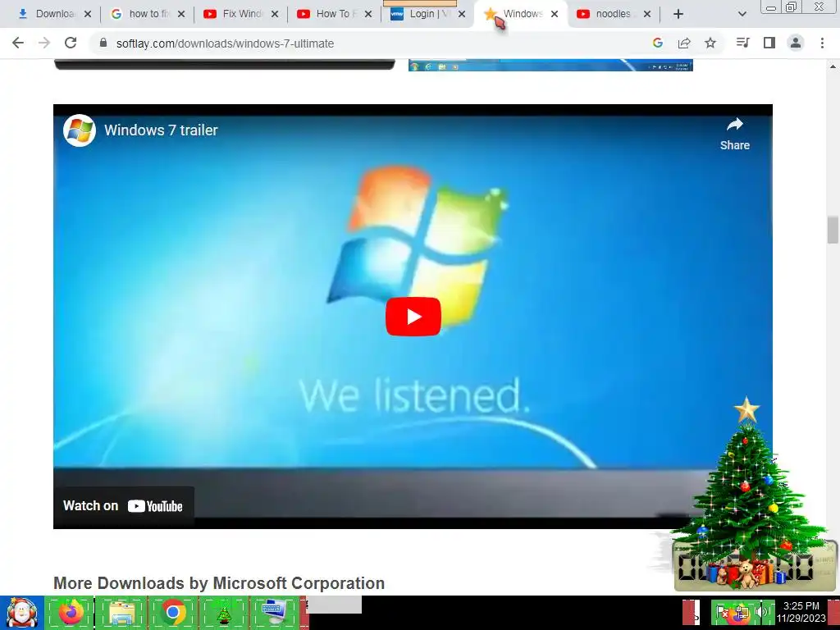840x630 pixels.
Task: Reload the softlay page
Action: (x=71, y=43)
